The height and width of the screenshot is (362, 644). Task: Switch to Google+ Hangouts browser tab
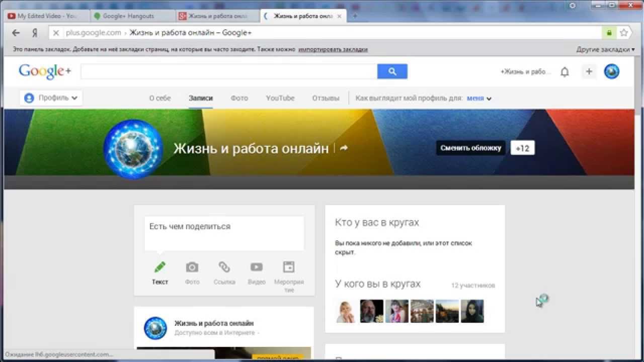(132, 16)
